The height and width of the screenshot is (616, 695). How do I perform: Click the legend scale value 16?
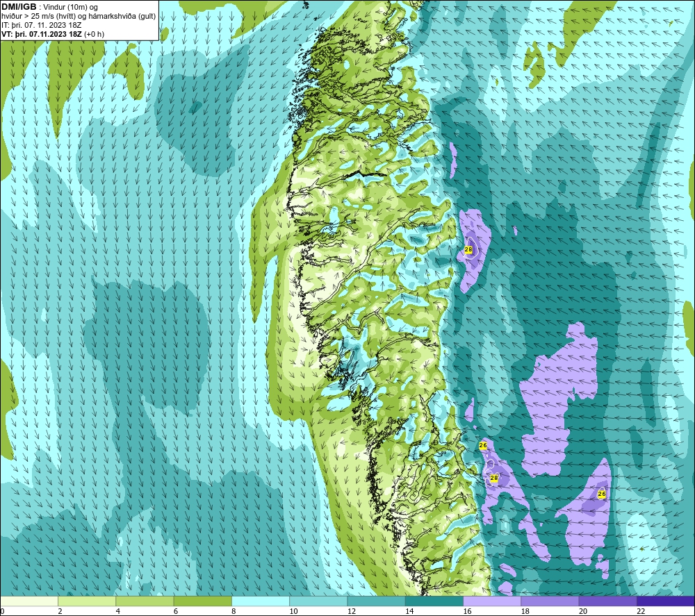[x=467, y=611]
